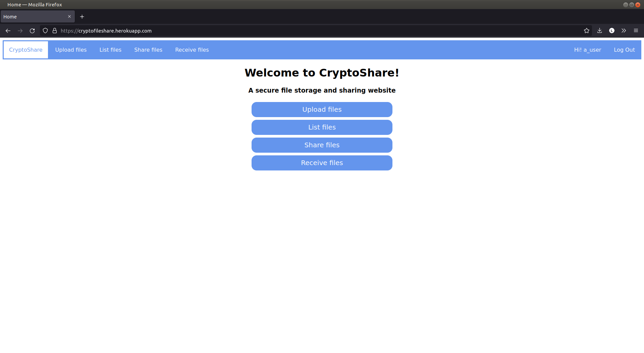Viewport: 644px width, 353px height.
Task: Click the Hi! a_user label
Action: pyautogui.click(x=588, y=50)
